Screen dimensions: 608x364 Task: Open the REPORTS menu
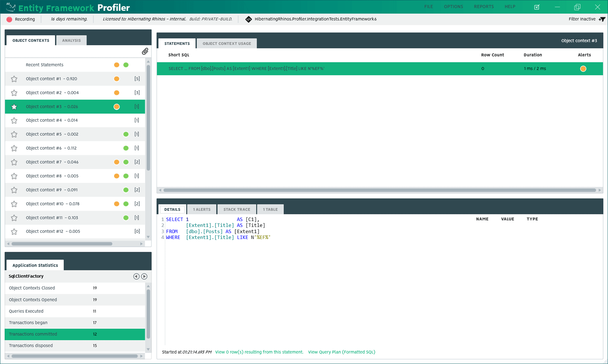click(484, 7)
